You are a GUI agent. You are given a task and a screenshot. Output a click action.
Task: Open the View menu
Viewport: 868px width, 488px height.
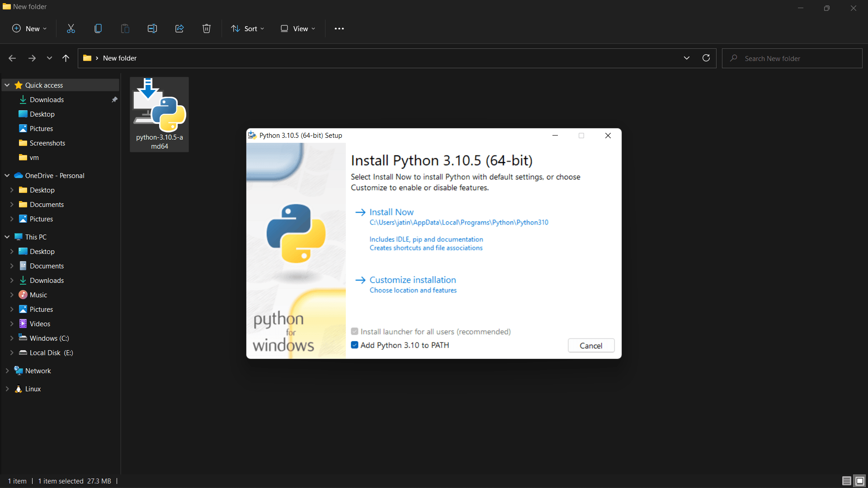coord(298,28)
